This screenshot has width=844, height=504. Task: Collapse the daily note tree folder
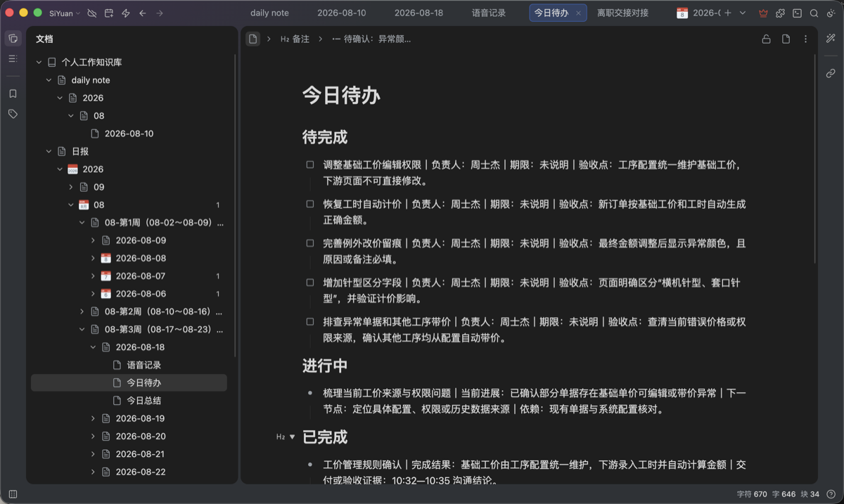point(49,80)
